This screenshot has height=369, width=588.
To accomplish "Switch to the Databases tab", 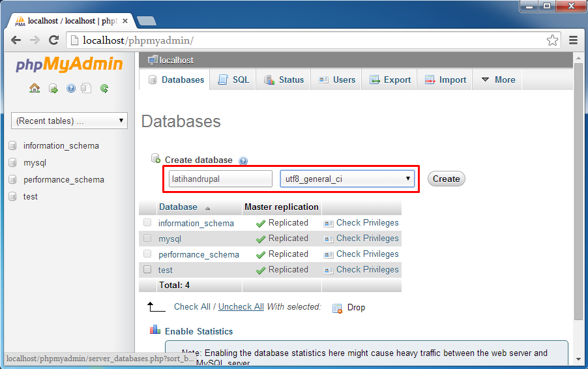I will (176, 80).
